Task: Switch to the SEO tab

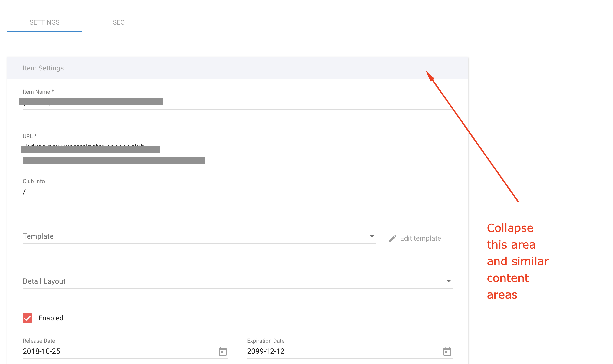Action: [x=119, y=22]
